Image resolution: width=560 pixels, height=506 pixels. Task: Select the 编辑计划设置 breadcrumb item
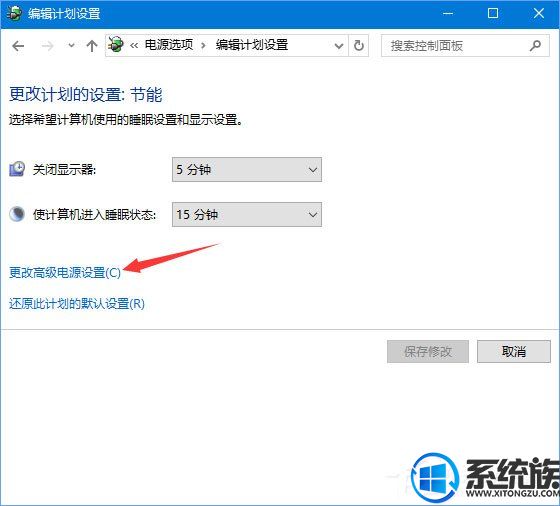pyautogui.click(x=252, y=45)
